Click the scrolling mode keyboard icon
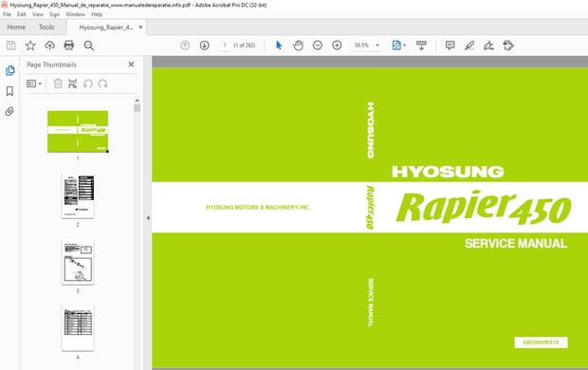Screen dimensions: 588x370 tap(421, 46)
